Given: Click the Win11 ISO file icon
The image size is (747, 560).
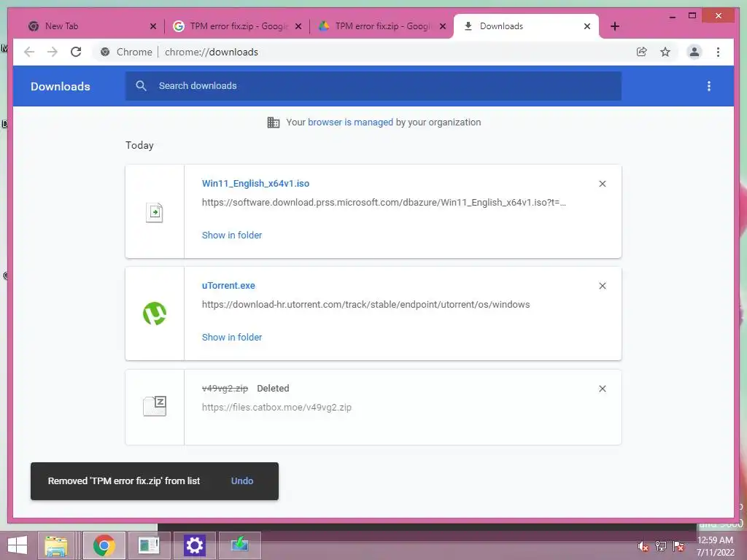Looking at the screenshot, I should pos(155,212).
